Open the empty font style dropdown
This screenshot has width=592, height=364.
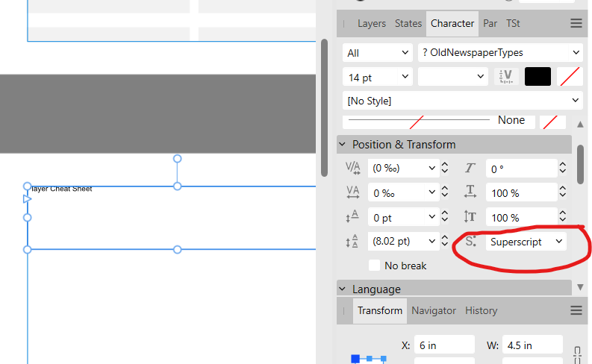pos(452,77)
